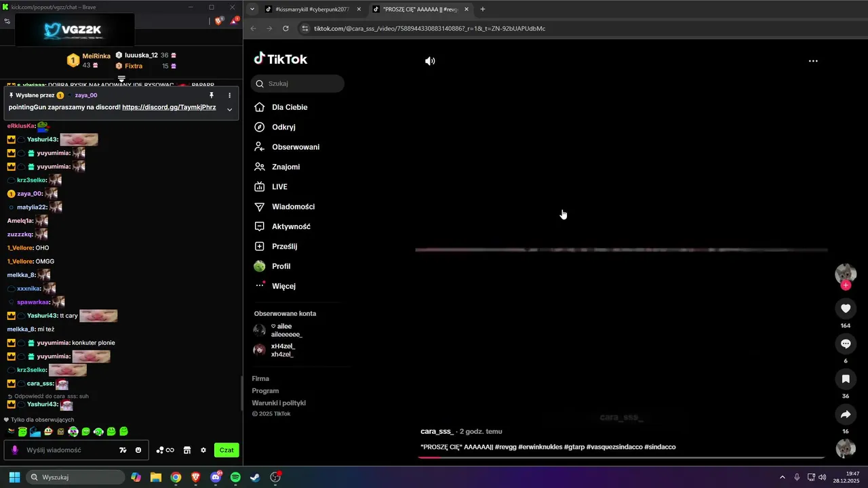Viewport: 868px width, 488px height.
Task: Open Spotify from the taskbar
Action: [x=235, y=477]
